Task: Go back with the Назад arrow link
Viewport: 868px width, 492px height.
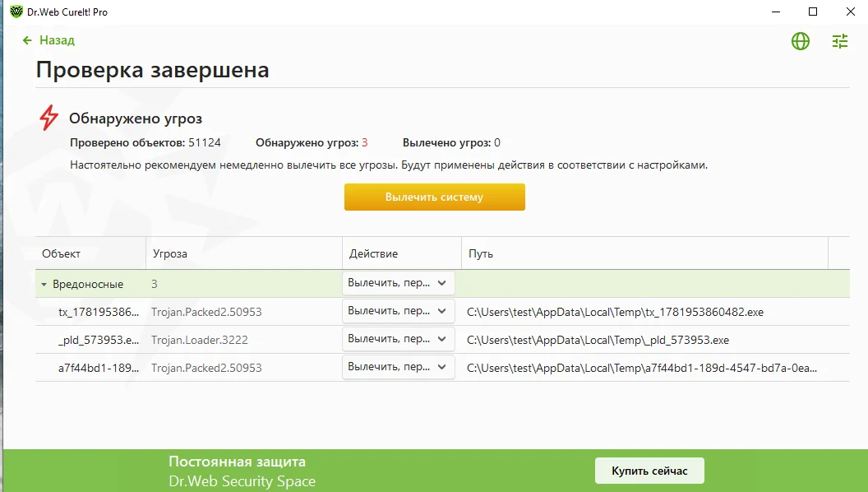Action: click(48, 40)
